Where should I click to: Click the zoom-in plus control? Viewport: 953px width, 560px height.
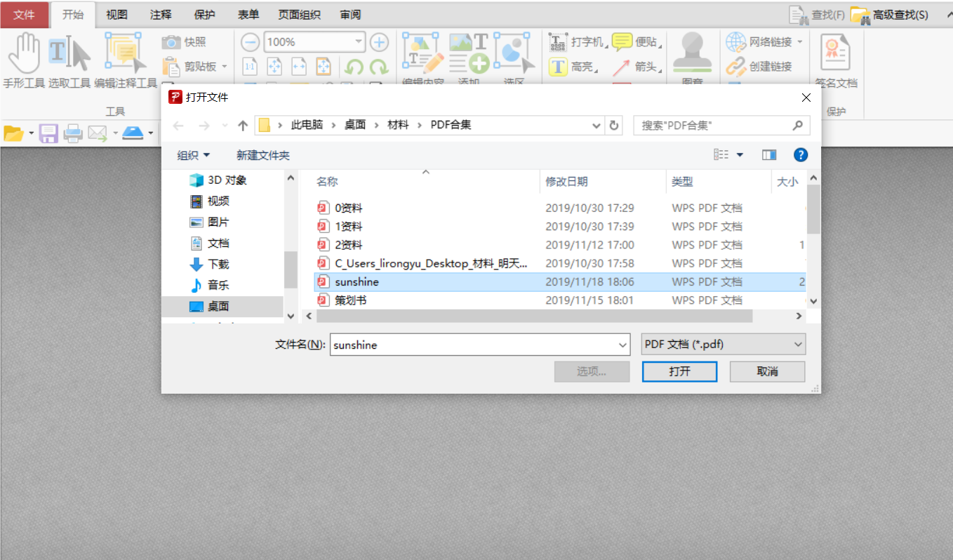pyautogui.click(x=379, y=42)
